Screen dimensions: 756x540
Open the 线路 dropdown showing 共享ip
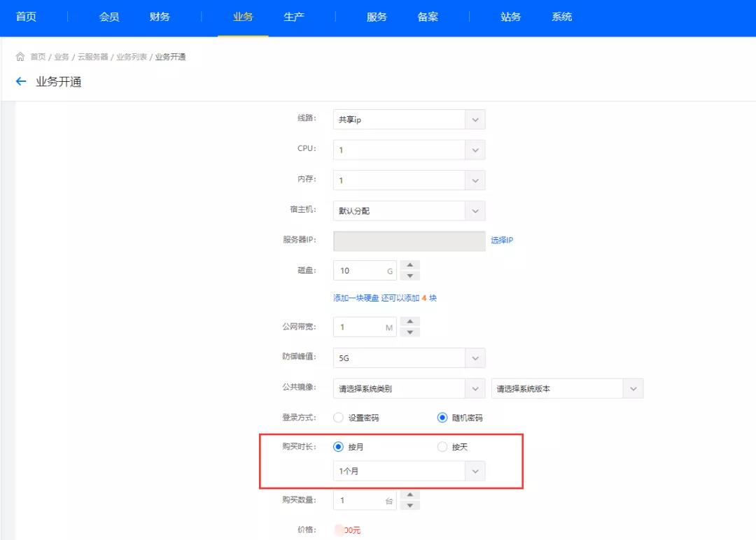pos(409,120)
